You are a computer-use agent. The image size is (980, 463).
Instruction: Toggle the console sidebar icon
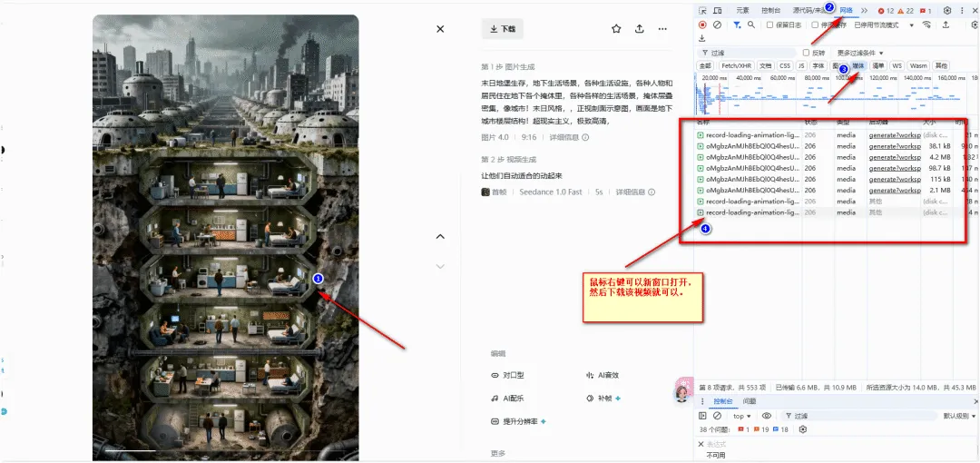(702, 416)
